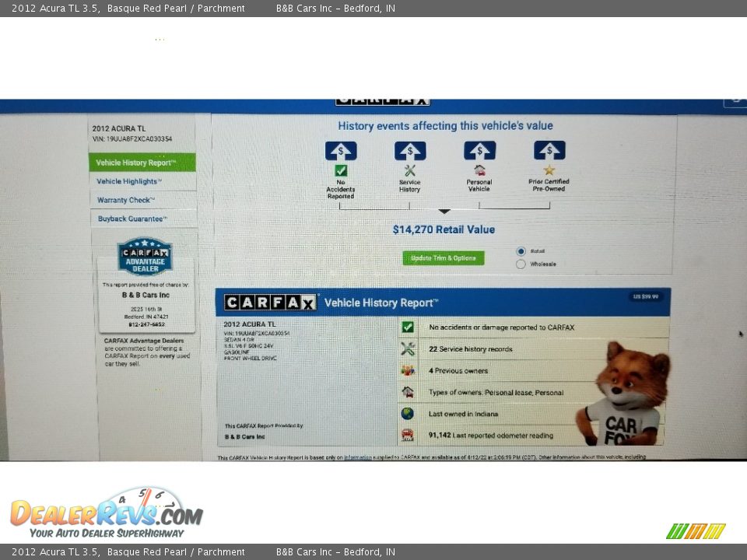Click the car icon beside 91,142 odometer reading
The width and height of the screenshot is (747, 560).
(407, 435)
